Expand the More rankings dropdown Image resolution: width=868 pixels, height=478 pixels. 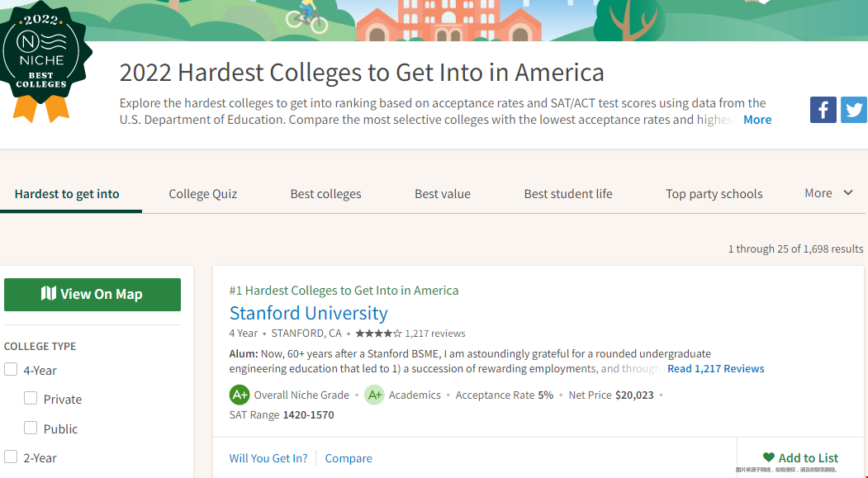click(x=828, y=193)
